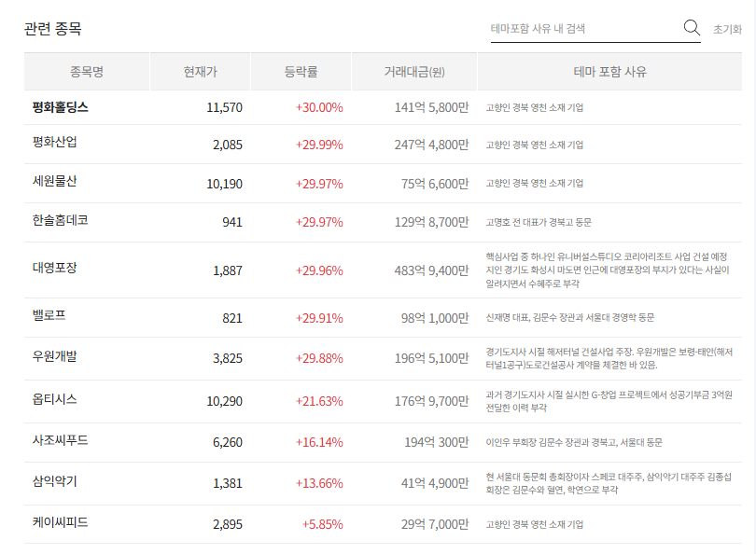Select price 941 of 한솔홈데코

(x=231, y=222)
